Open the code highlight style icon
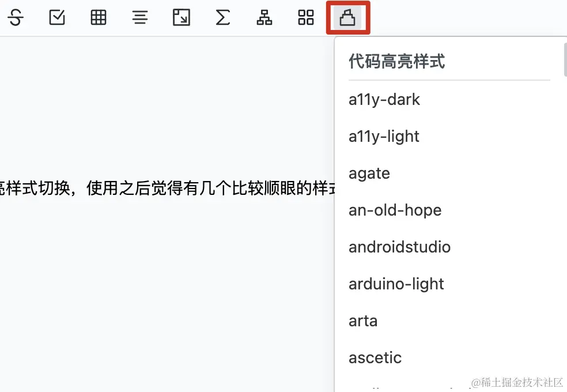The image size is (567, 392). [347, 17]
